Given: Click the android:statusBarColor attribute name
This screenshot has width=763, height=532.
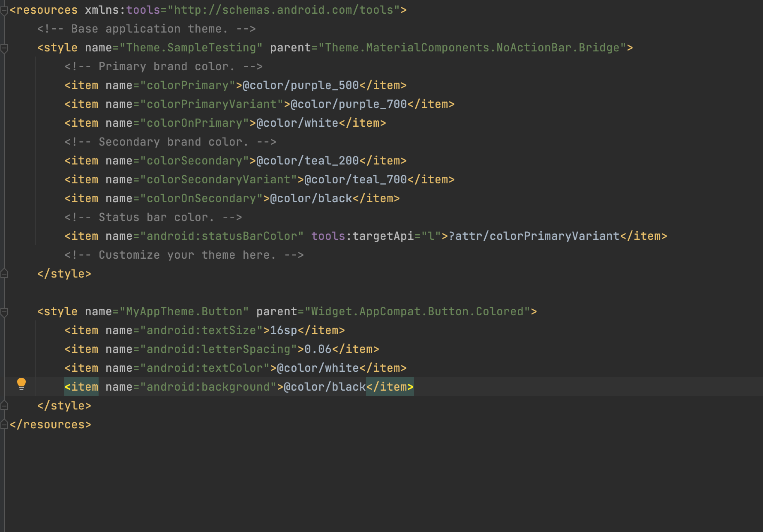Looking at the screenshot, I should [222, 236].
